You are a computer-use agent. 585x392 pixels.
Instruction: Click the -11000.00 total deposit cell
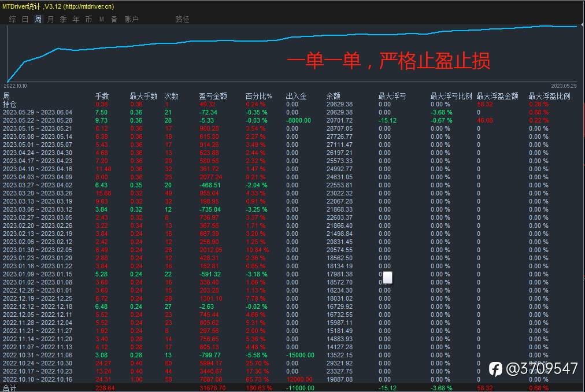[301, 388]
